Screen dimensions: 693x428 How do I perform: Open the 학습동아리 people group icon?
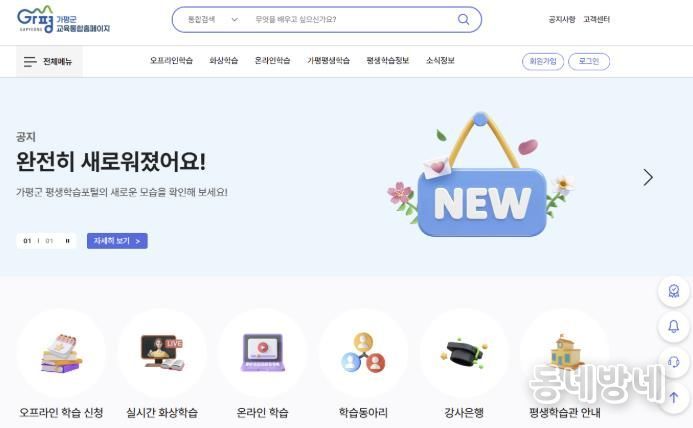click(363, 352)
